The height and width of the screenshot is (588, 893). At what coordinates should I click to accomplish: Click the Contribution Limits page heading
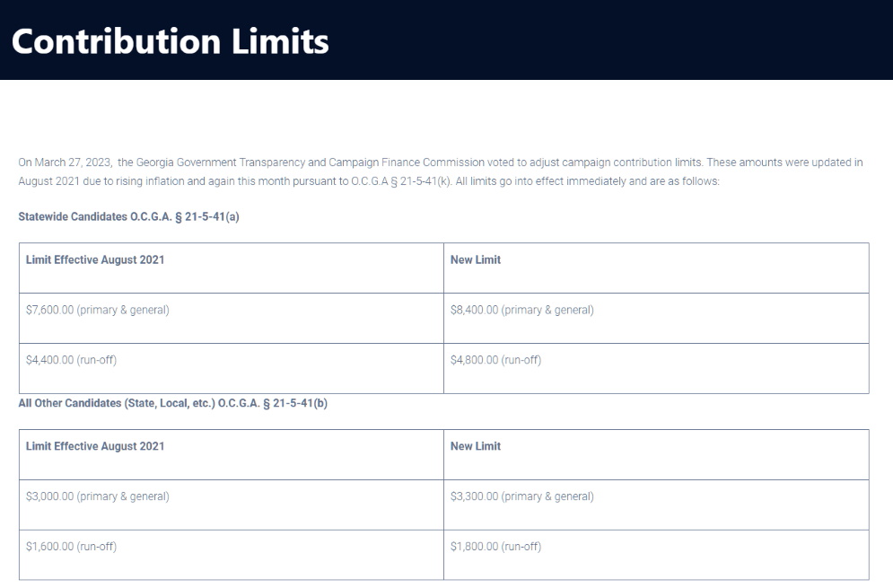(x=170, y=41)
